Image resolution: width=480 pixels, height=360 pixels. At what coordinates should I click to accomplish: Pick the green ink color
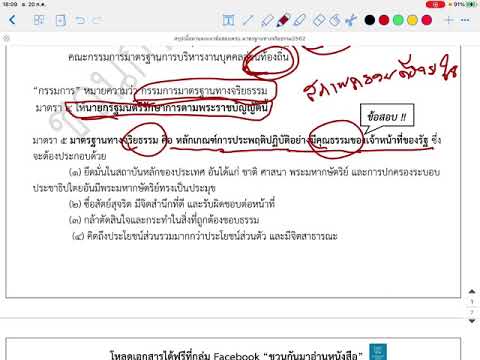(398, 20)
